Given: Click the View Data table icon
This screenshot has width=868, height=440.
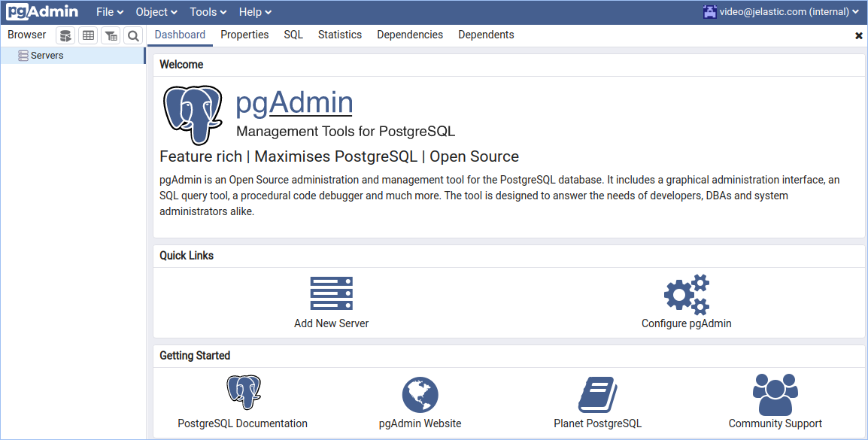Looking at the screenshot, I should [x=88, y=36].
